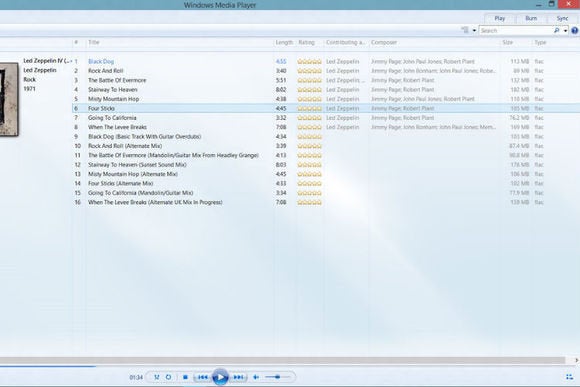The image size is (580, 387).
Task: Click the 1971 year label
Action: point(30,89)
